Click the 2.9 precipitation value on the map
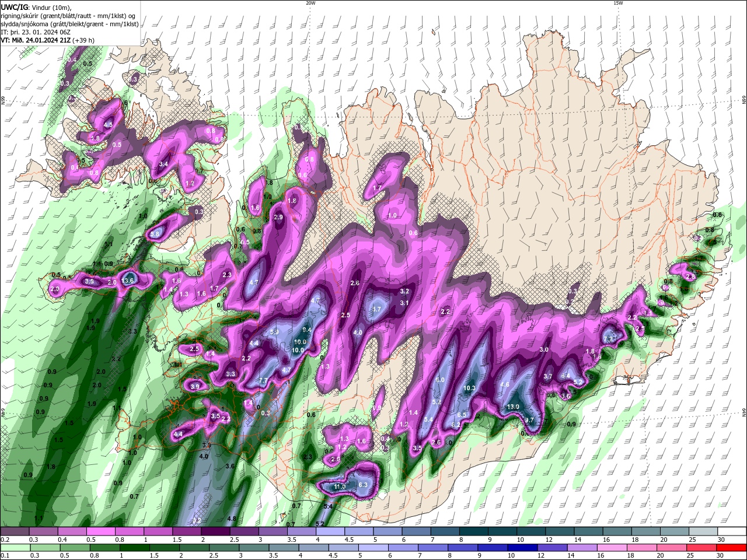Screen dimensions: 747x560 coord(278,217)
